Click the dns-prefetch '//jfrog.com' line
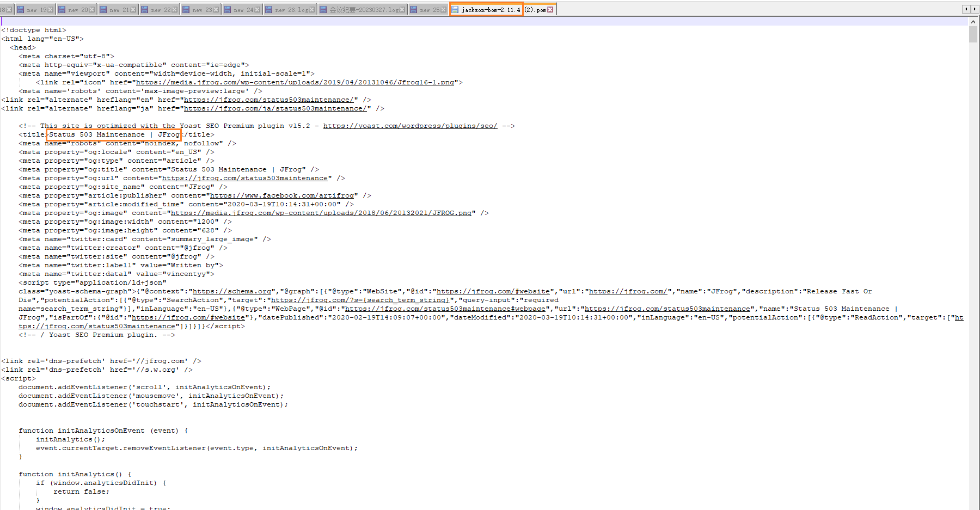This screenshot has width=980, height=510. 101,361
